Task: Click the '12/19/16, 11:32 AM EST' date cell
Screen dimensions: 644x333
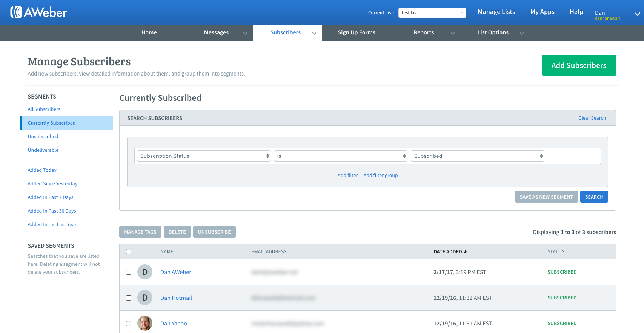Action: click(x=463, y=298)
